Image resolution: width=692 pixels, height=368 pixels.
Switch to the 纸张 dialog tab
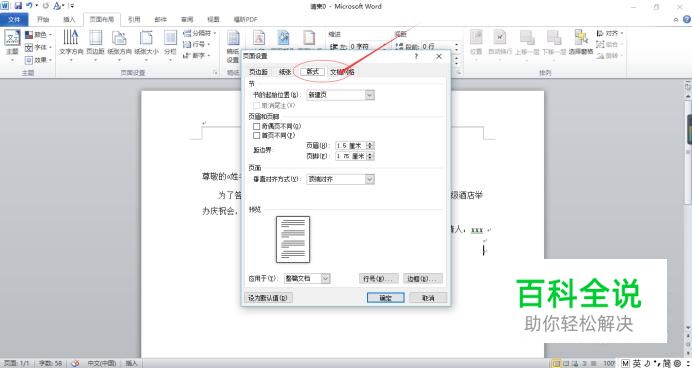285,72
